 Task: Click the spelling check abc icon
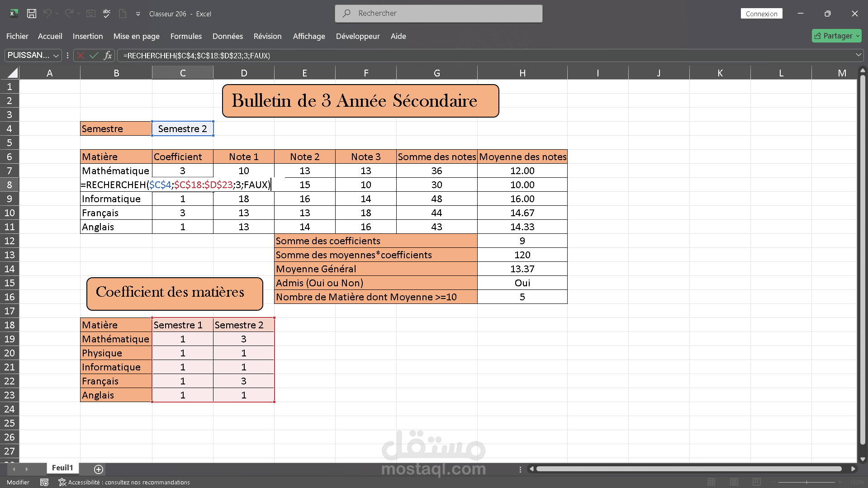coord(107,14)
